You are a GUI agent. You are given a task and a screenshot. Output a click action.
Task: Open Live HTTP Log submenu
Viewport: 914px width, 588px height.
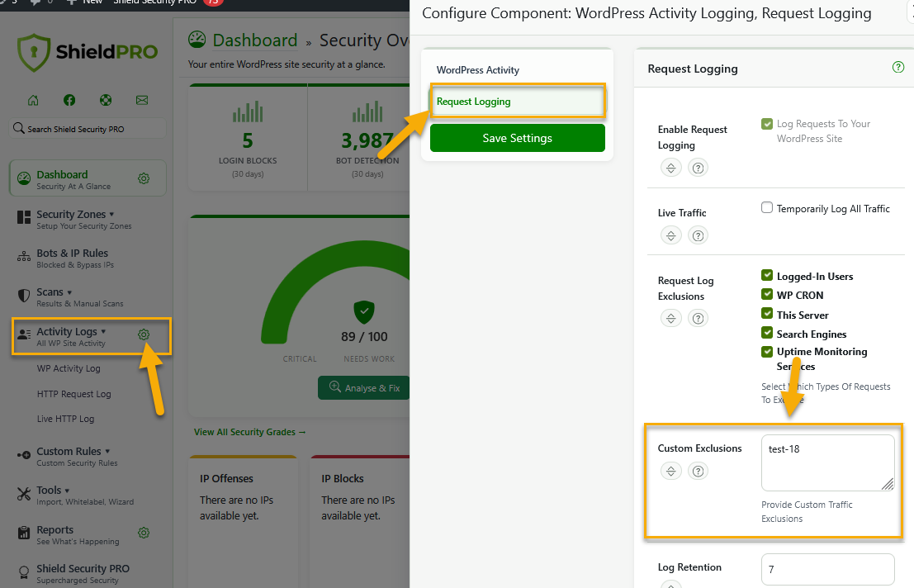click(65, 419)
